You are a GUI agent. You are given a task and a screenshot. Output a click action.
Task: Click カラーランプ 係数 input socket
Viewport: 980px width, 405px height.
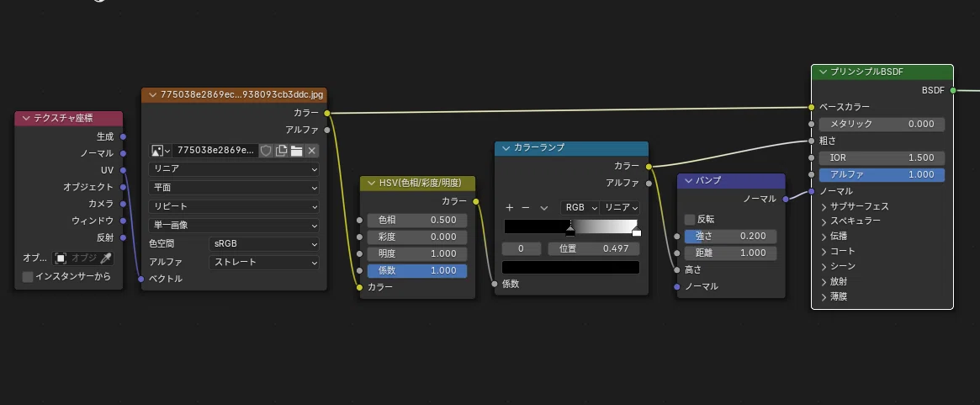tap(495, 284)
